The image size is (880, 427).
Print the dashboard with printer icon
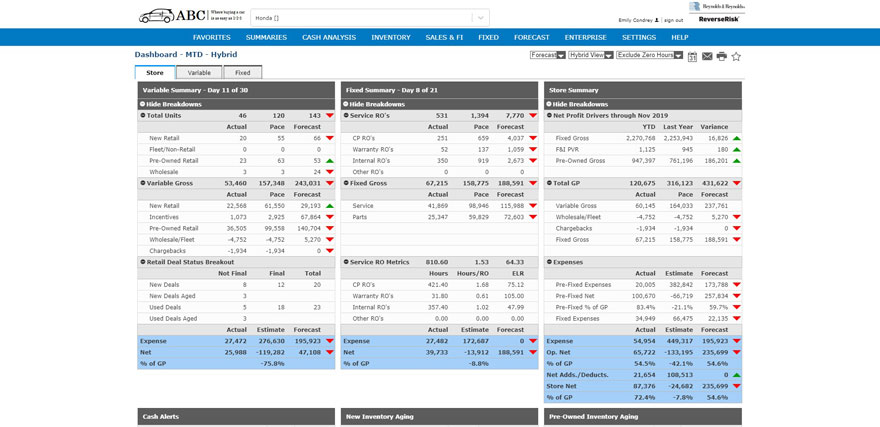pyautogui.click(x=722, y=56)
